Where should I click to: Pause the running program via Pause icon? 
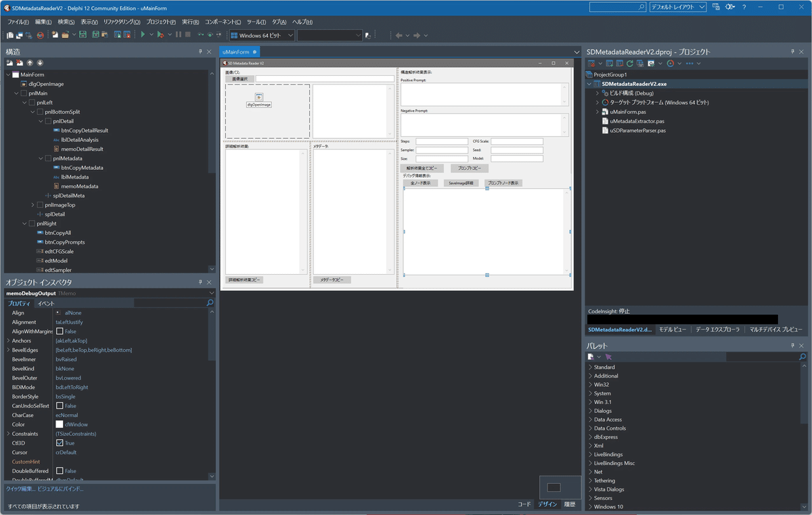click(x=178, y=35)
